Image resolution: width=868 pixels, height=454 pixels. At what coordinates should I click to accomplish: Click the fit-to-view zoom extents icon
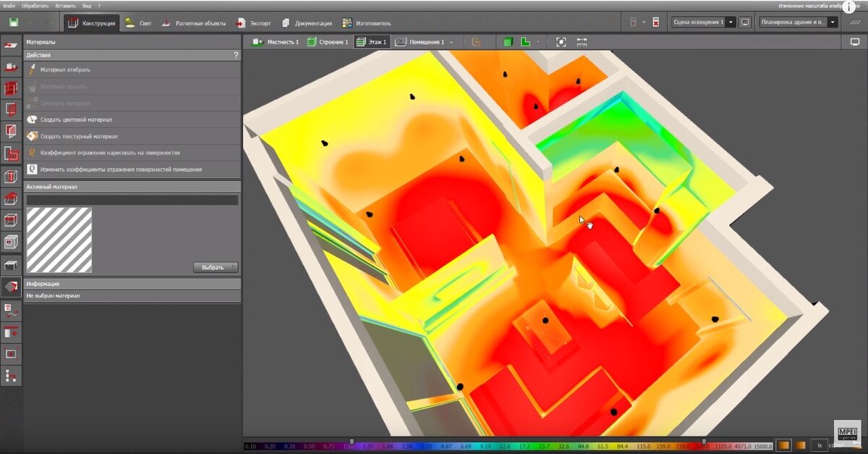click(561, 42)
